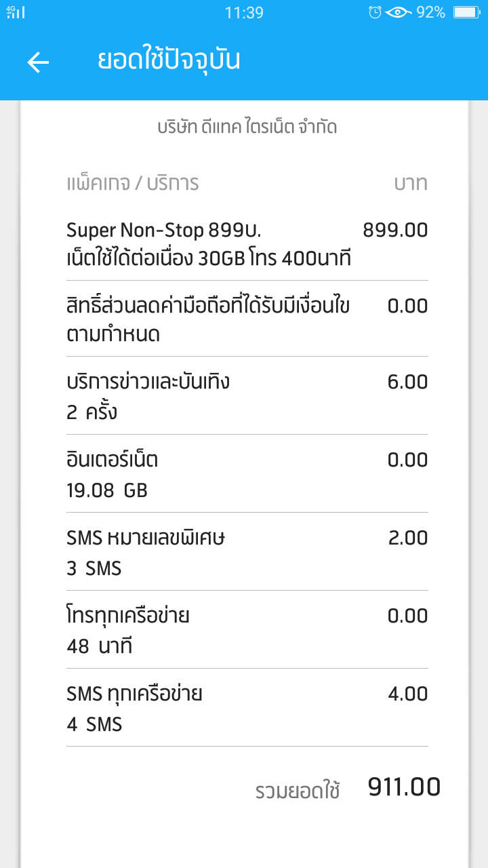The width and height of the screenshot is (488, 868).
Task: Tap the back arrow icon
Action: tap(38, 62)
